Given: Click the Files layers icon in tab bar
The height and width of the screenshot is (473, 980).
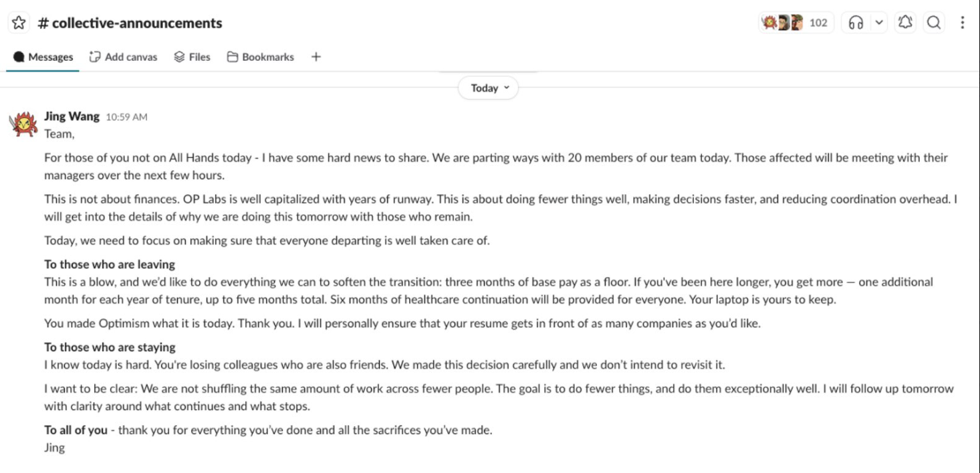Looking at the screenshot, I should 179,57.
